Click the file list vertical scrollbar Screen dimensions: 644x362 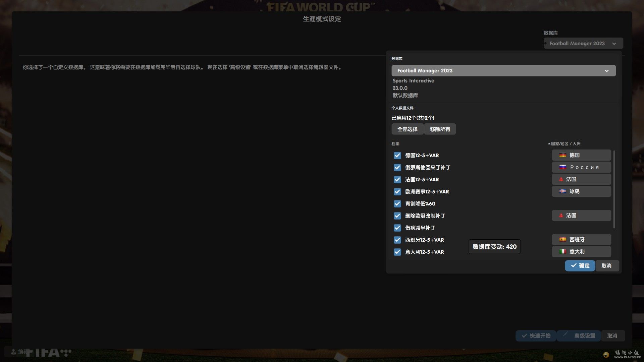click(614, 189)
